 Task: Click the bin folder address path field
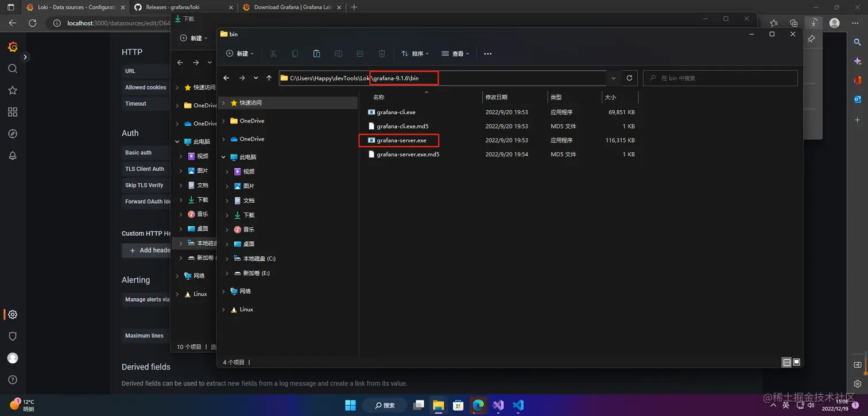[442, 78]
